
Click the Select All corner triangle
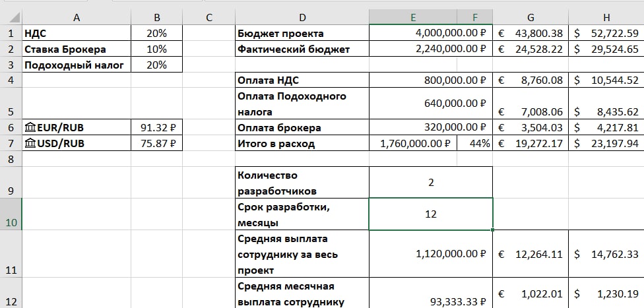[15, 18]
